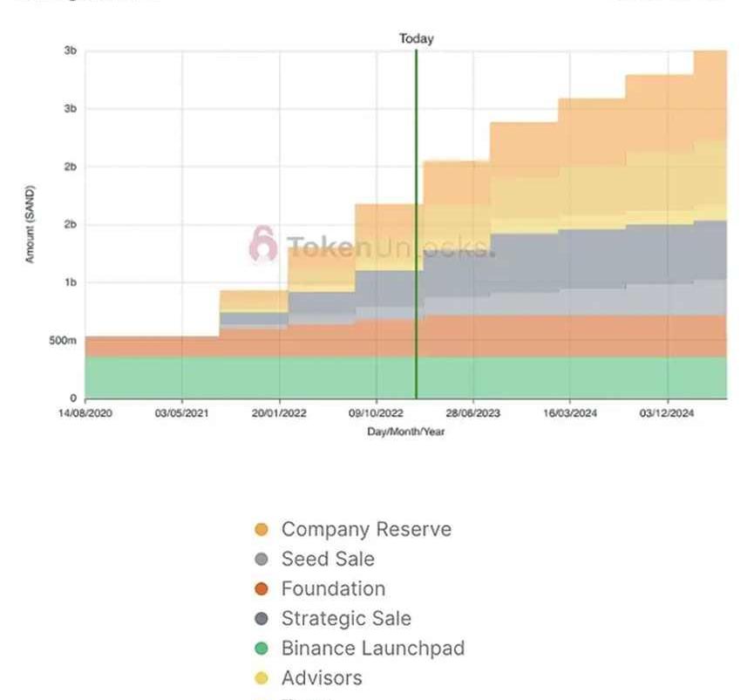Click the 28/08/2023 date axis label
This screenshot has height=700, width=754.
pyautogui.click(x=472, y=413)
